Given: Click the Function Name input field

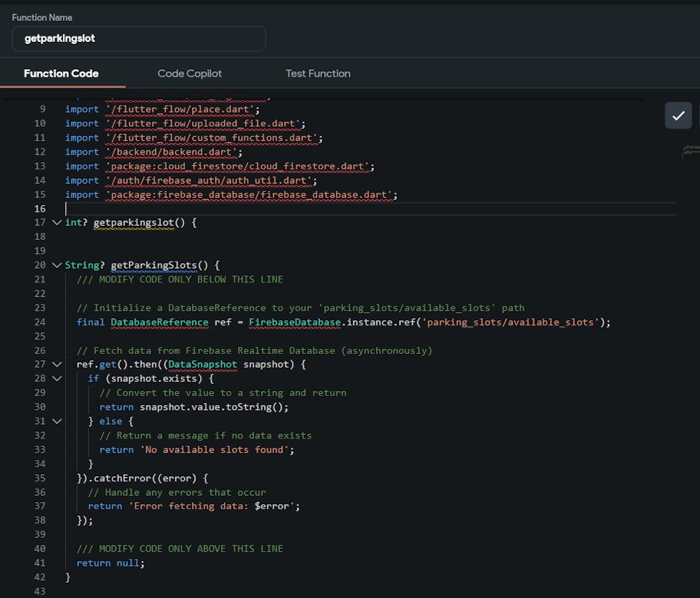Looking at the screenshot, I should pos(139,38).
